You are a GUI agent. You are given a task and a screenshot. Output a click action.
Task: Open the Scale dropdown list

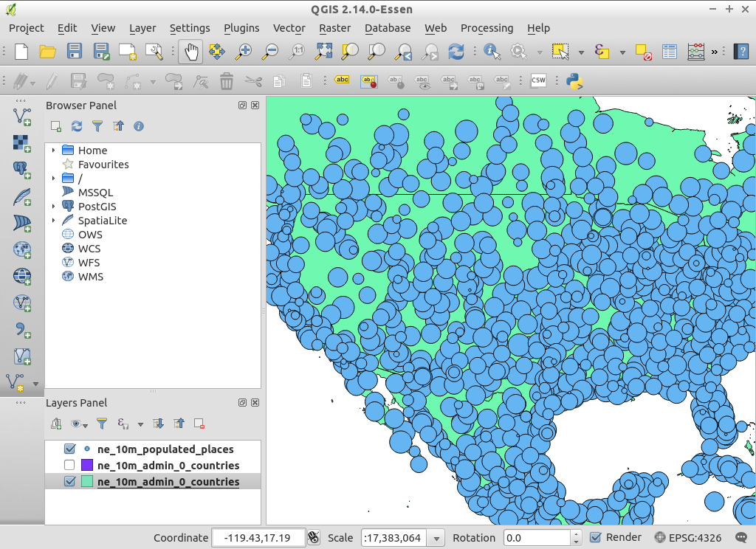pos(436,538)
